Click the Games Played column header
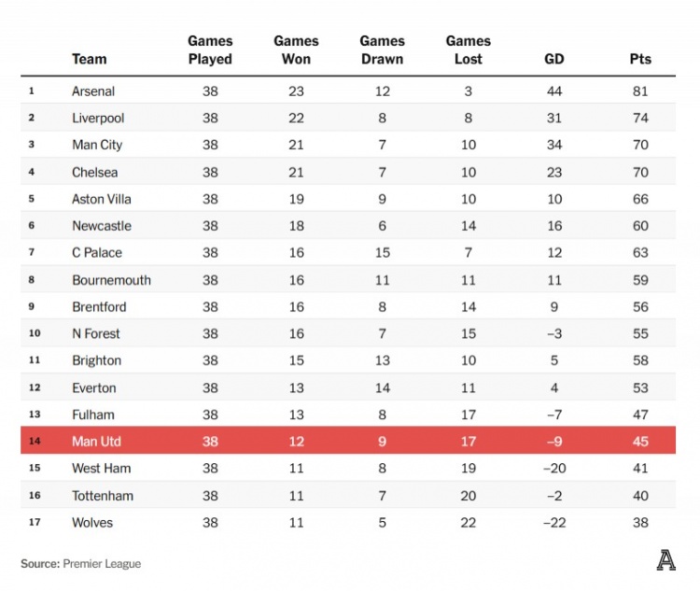The image size is (700, 591). tap(210, 50)
